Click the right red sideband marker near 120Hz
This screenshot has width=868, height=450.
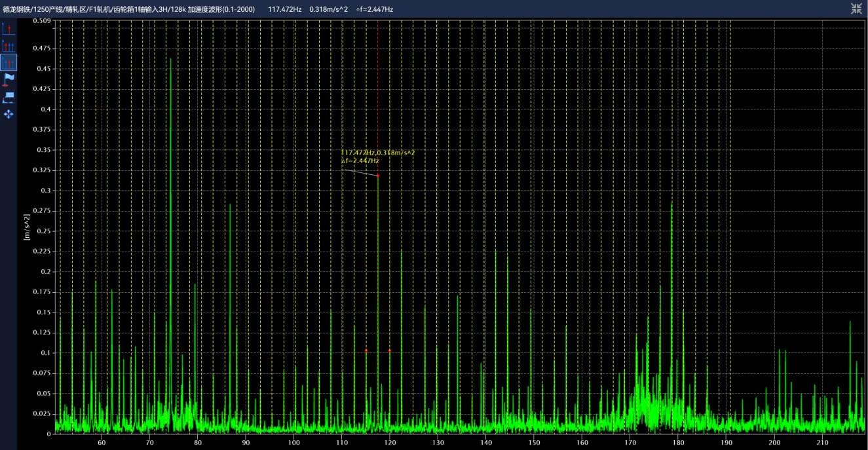390,350
